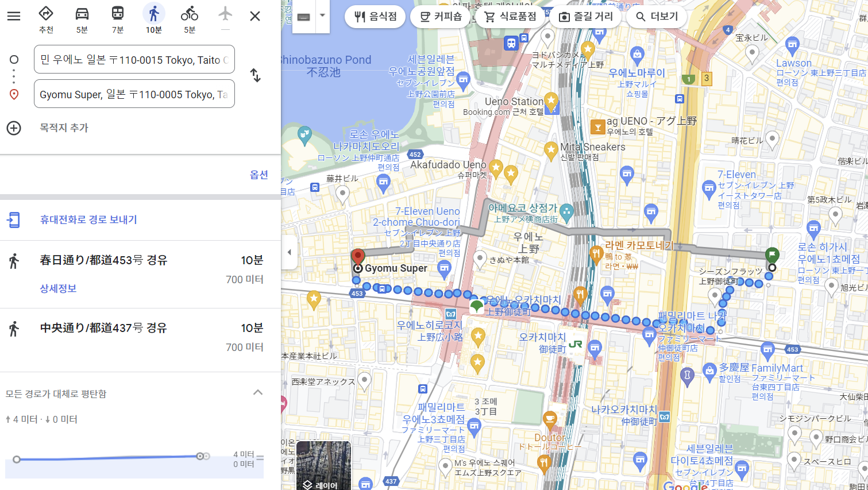This screenshot has height=490, width=868.
Task: Click the Doutor coffee pin
Action: tap(550, 419)
